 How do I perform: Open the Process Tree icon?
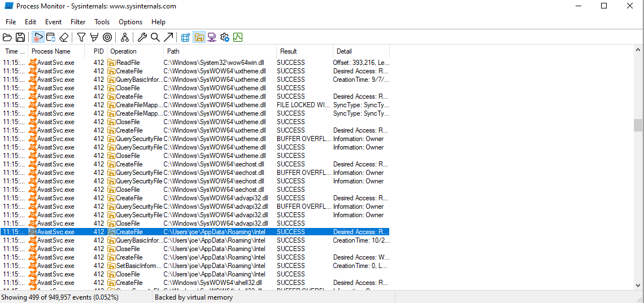pos(125,37)
